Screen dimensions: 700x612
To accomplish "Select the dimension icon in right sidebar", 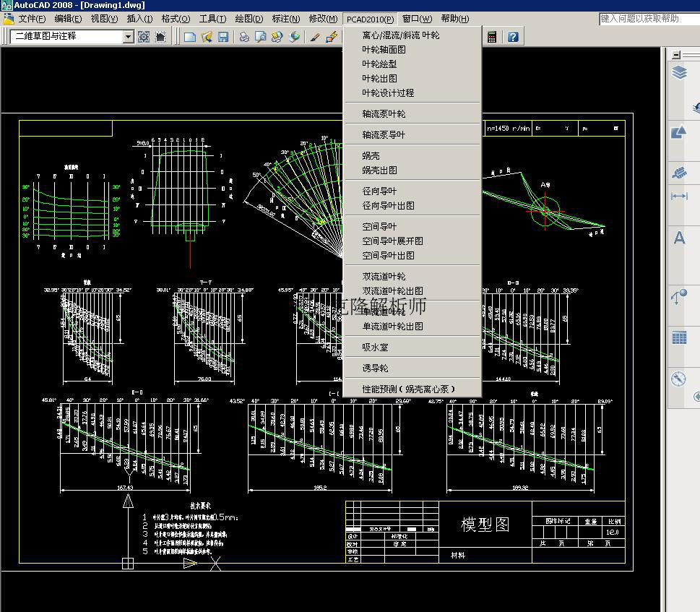I will click(680, 197).
